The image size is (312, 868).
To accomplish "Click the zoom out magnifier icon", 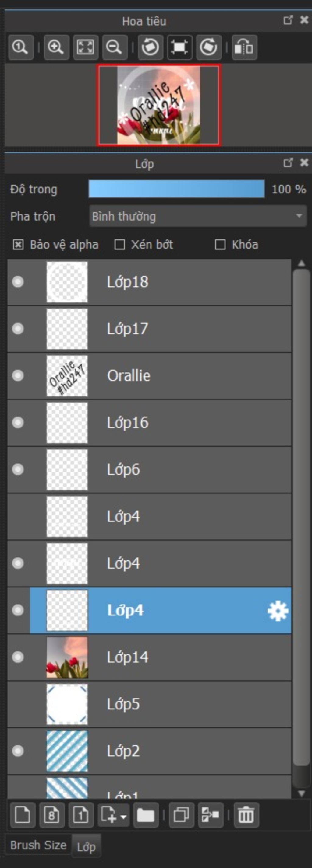I will point(115,47).
